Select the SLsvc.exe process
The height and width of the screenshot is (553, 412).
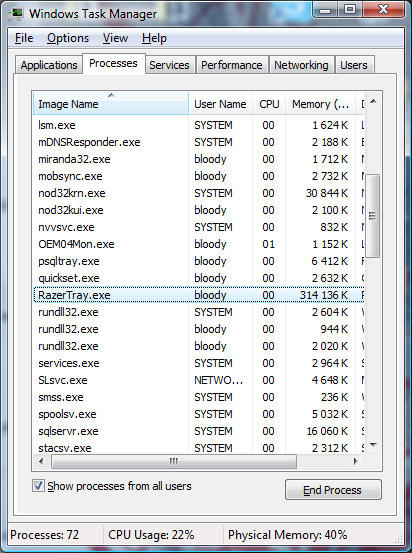[x=199, y=380]
